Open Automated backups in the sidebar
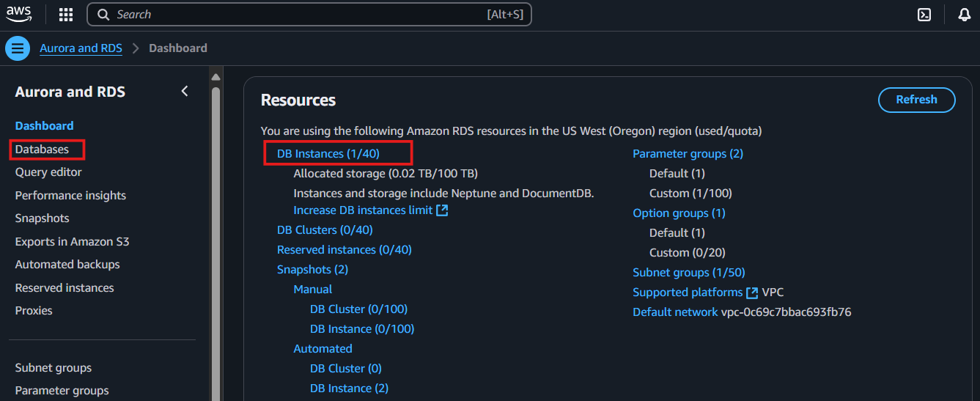 [67, 265]
